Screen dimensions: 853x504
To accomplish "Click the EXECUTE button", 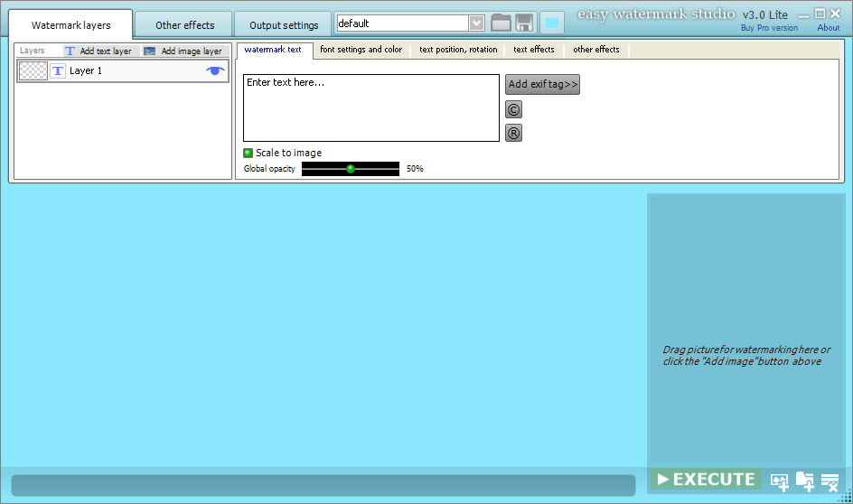I will tap(706, 479).
